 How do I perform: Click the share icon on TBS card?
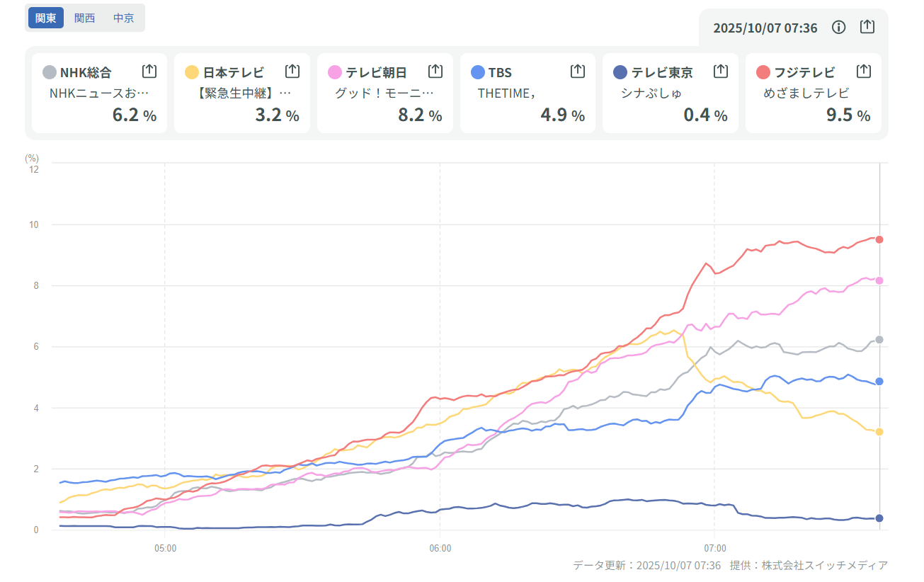click(577, 72)
